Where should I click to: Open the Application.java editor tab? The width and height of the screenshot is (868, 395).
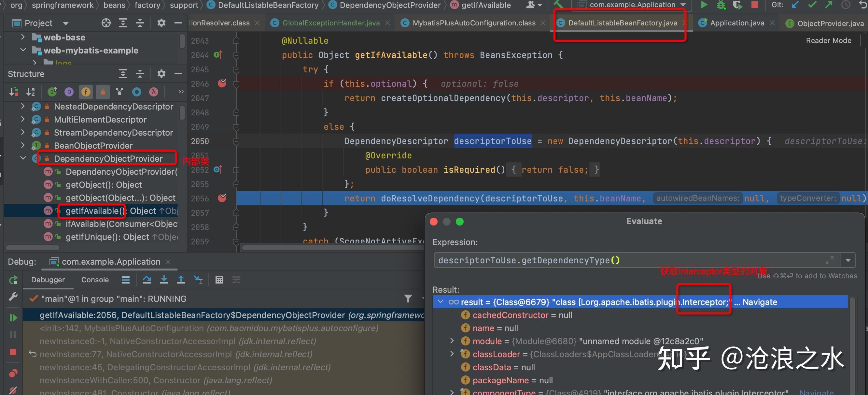(736, 23)
